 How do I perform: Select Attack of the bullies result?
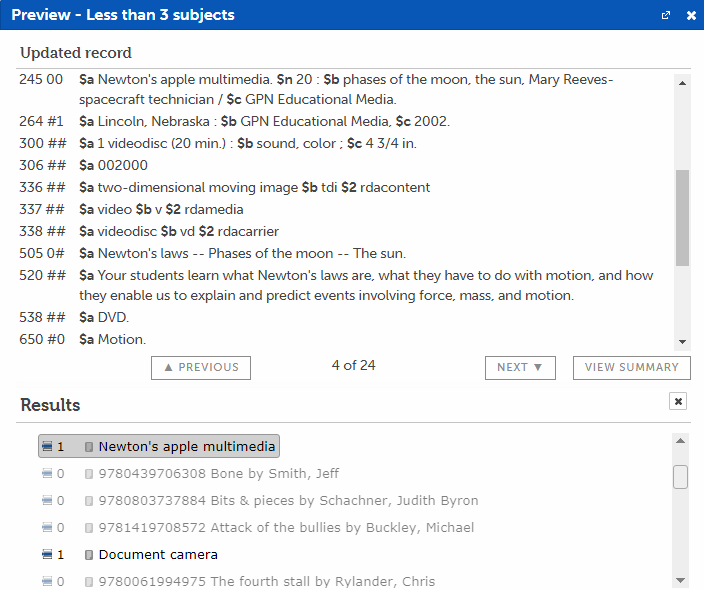pyautogui.click(x=286, y=528)
